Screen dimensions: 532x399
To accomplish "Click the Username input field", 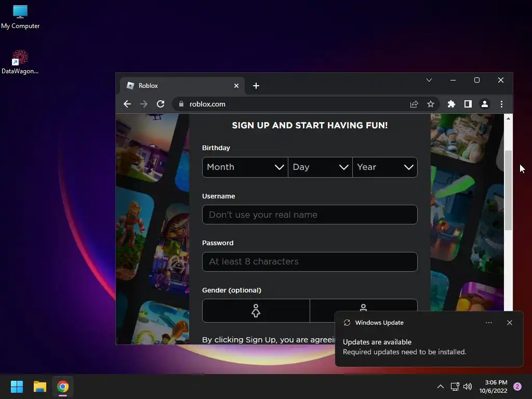I will [310, 215].
